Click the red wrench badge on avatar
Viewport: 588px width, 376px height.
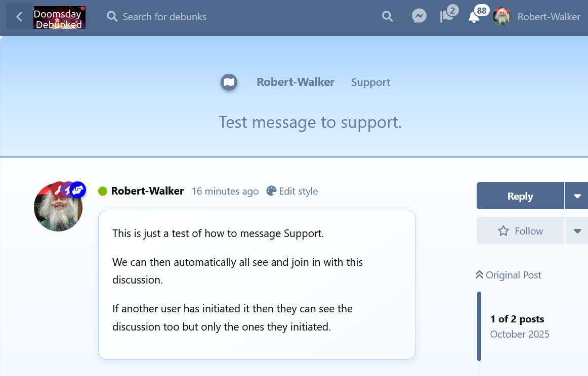tap(59, 190)
